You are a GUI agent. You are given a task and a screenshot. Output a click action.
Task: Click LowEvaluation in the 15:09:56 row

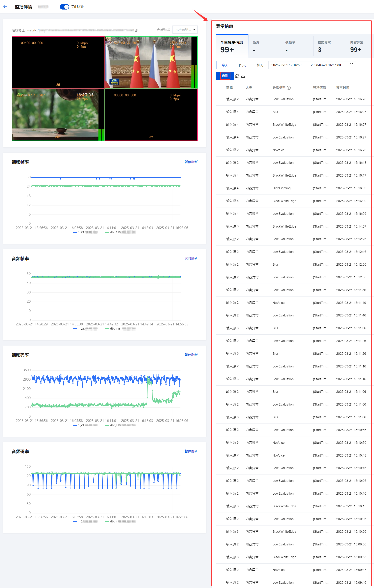[283, 545]
